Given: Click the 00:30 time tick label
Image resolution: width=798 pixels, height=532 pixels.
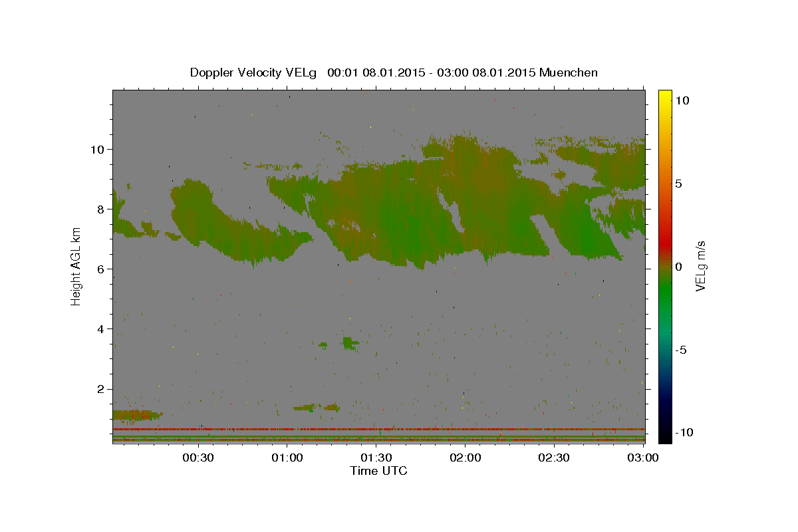Looking at the screenshot, I should click(x=198, y=458).
